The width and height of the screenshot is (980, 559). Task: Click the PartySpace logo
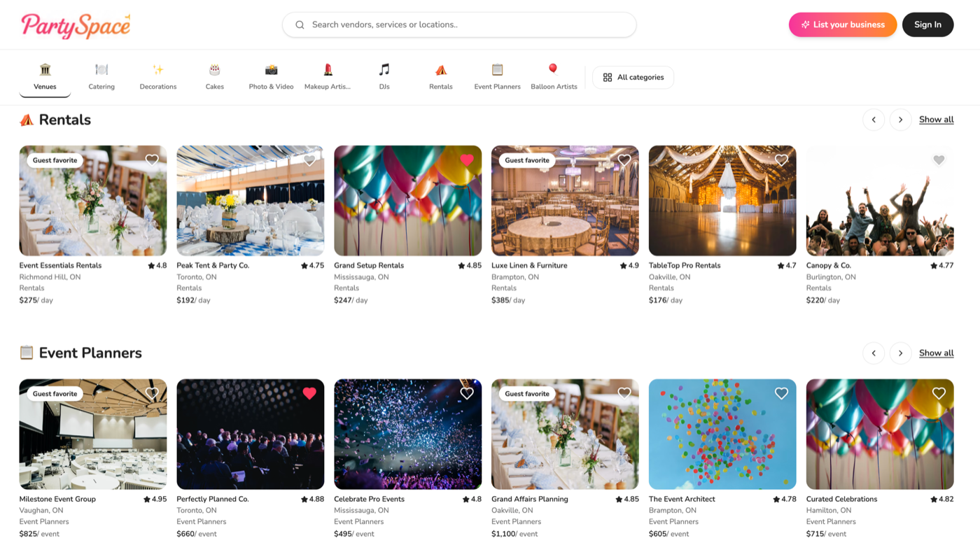point(76,25)
